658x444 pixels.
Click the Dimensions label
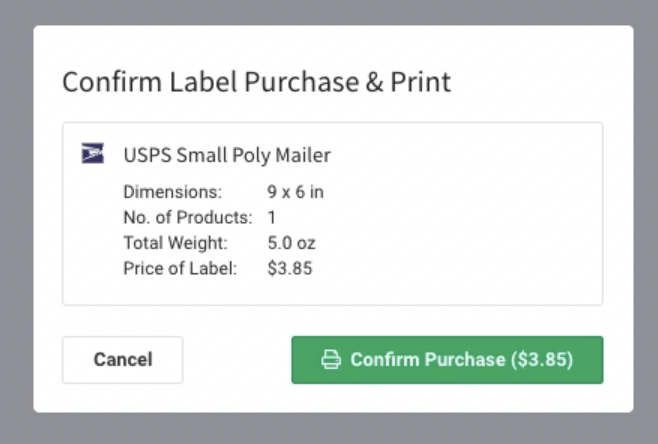pyautogui.click(x=172, y=192)
